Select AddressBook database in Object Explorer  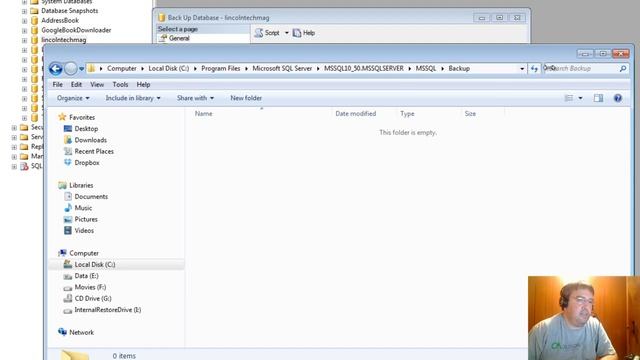(x=60, y=20)
